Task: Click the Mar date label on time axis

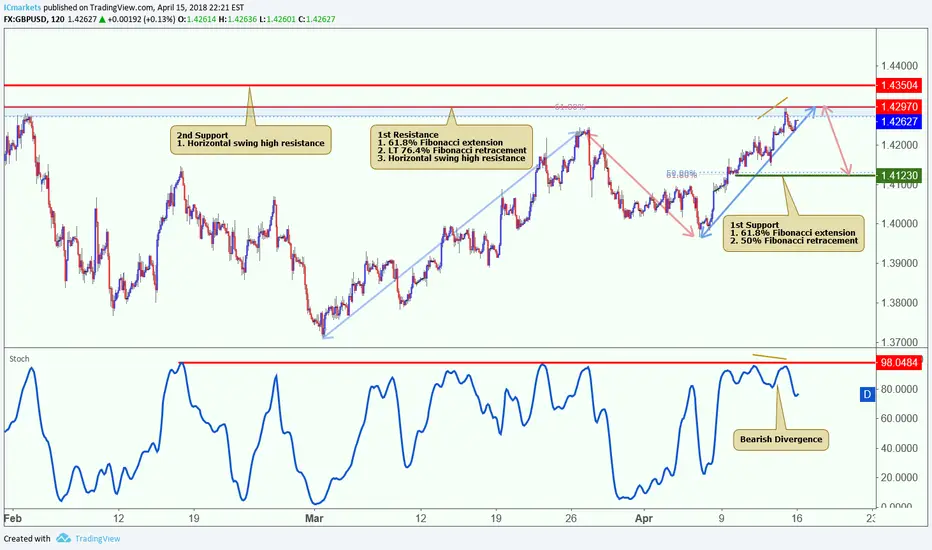Action: pyautogui.click(x=314, y=518)
